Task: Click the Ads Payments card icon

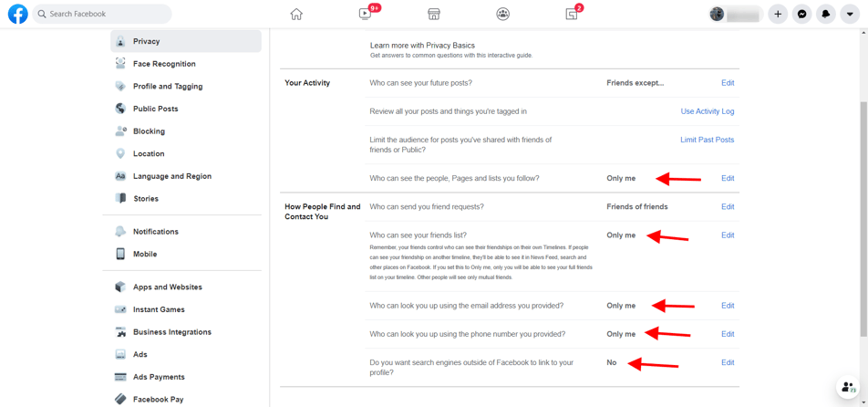Action: (x=120, y=377)
